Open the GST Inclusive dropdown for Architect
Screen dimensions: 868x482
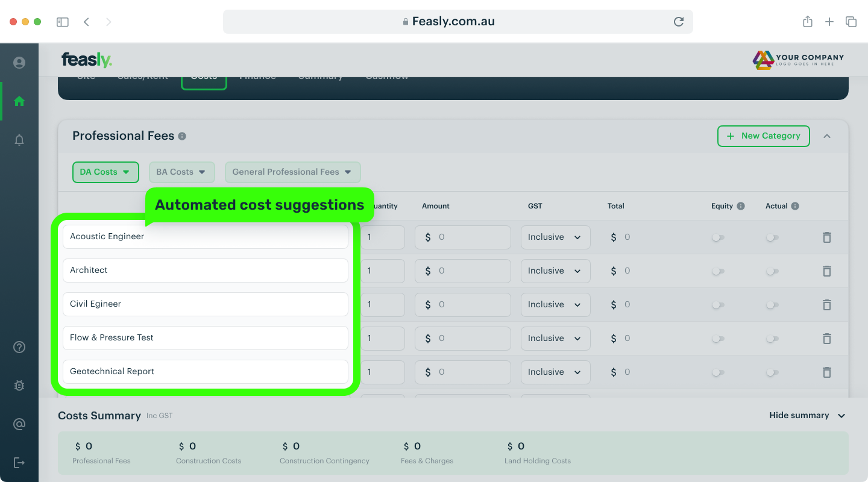[x=555, y=271]
